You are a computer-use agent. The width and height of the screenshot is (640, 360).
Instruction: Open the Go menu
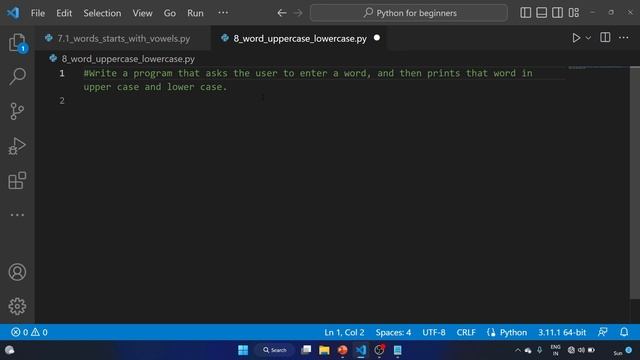[x=170, y=13]
